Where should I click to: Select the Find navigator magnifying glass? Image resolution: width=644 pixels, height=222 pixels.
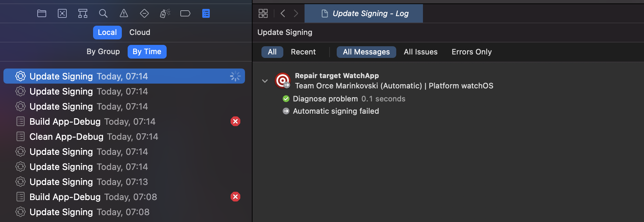click(x=103, y=13)
